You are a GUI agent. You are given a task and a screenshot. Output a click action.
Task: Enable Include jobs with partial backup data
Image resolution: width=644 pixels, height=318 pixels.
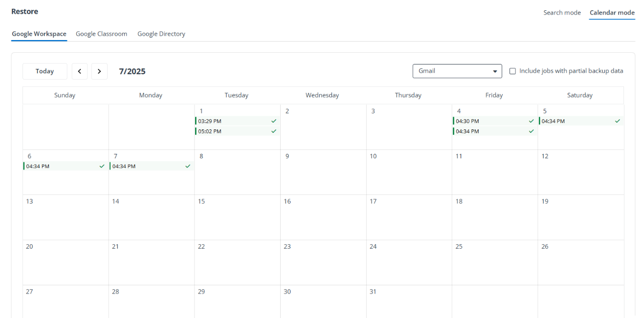[x=512, y=71]
